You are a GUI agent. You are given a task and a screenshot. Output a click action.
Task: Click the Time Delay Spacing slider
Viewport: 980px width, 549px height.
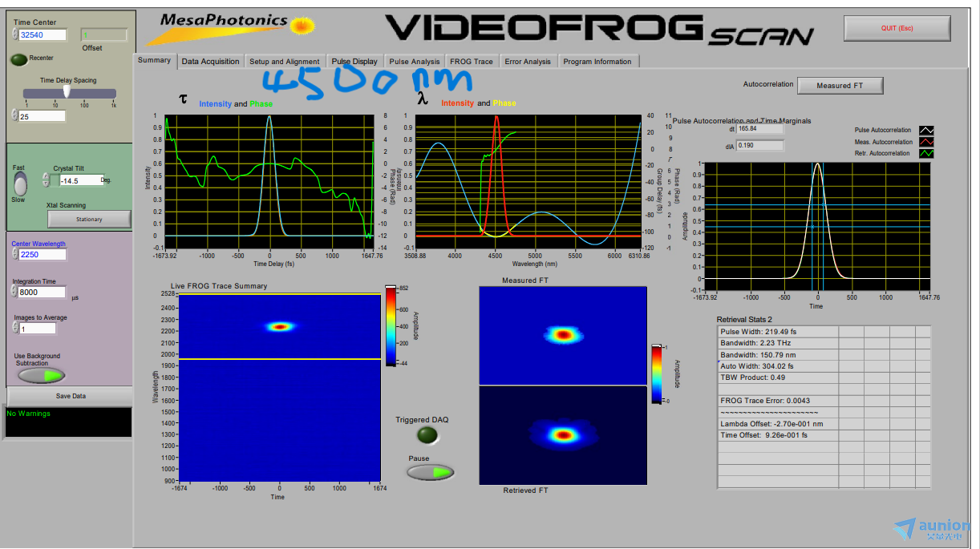click(70, 94)
